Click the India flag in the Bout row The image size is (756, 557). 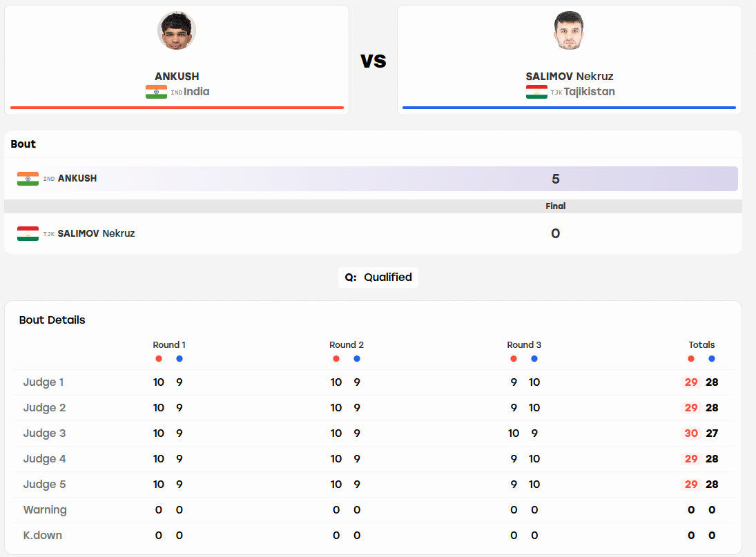28,179
